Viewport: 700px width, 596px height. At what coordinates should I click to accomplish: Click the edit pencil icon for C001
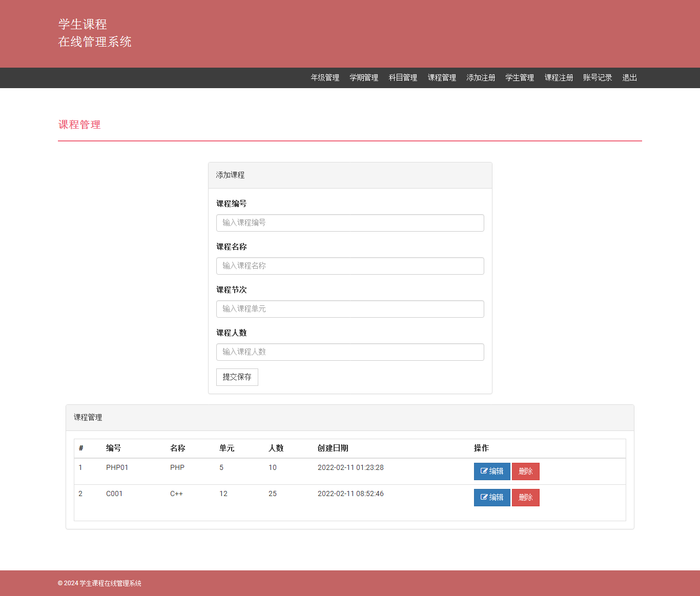click(484, 497)
